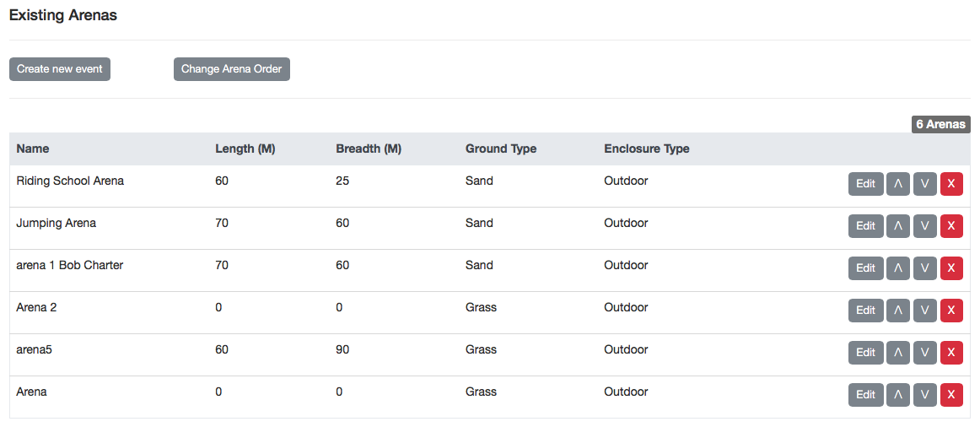Click the Create new event button

(60, 69)
